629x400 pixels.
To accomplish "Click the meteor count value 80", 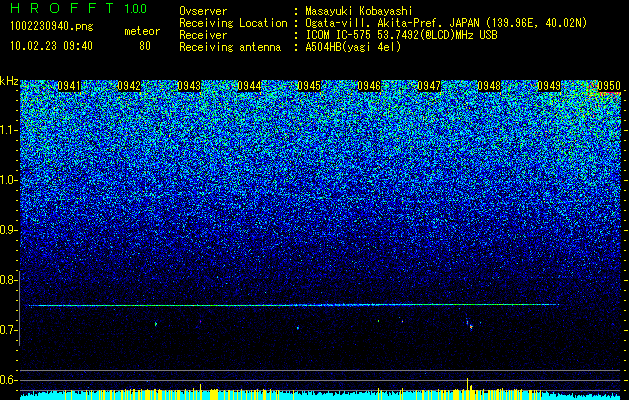I will [x=145, y=46].
